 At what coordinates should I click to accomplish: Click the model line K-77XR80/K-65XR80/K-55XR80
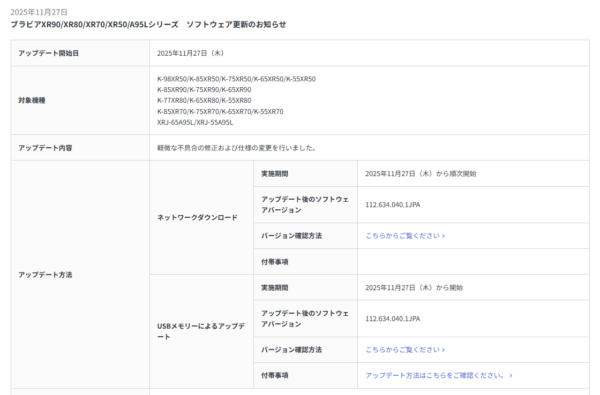(204, 100)
